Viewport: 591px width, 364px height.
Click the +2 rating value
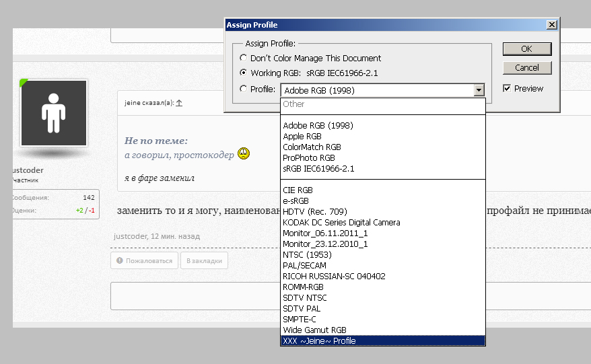coord(79,211)
